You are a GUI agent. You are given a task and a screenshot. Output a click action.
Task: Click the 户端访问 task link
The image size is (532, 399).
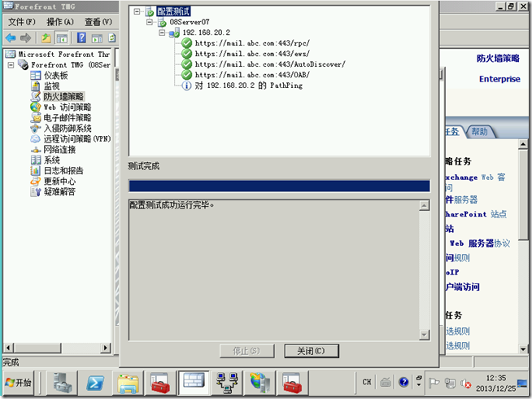[462, 287]
